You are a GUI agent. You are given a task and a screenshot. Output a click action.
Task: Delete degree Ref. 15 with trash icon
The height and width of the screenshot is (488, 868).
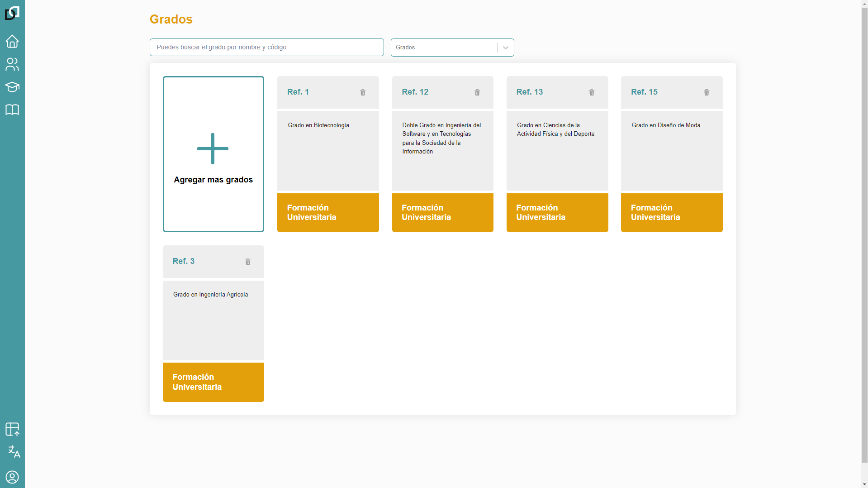click(x=707, y=92)
